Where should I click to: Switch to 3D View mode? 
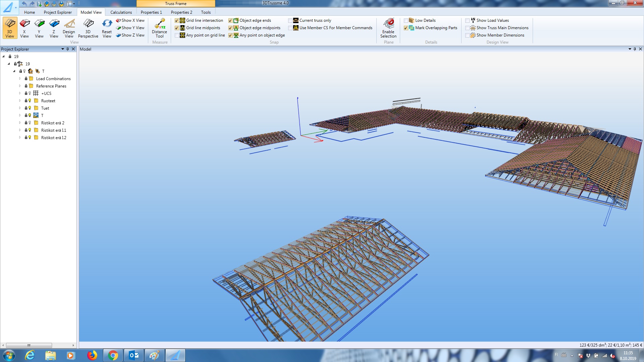coord(10,27)
